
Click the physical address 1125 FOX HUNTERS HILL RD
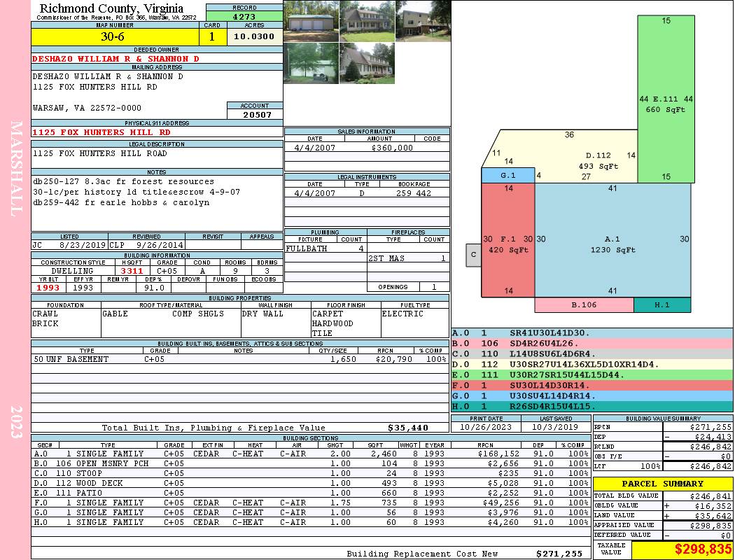pyautogui.click(x=101, y=132)
